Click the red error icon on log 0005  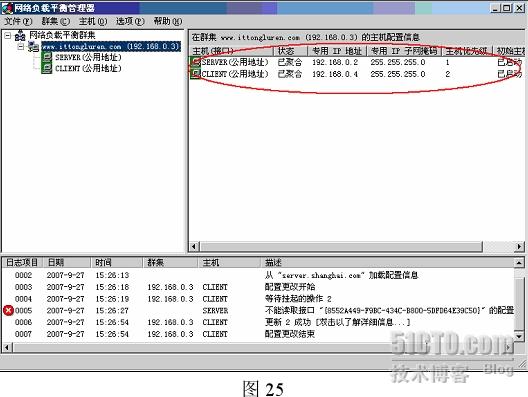[x=8, y=310]
